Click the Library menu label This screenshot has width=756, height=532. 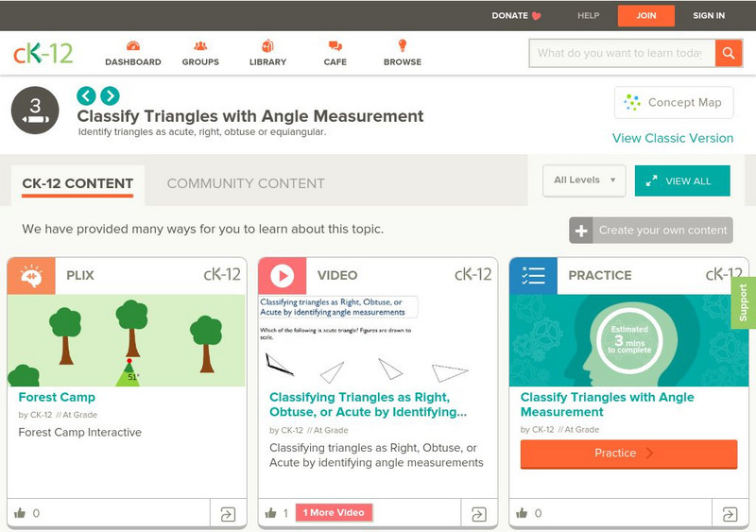pos(267,61)
